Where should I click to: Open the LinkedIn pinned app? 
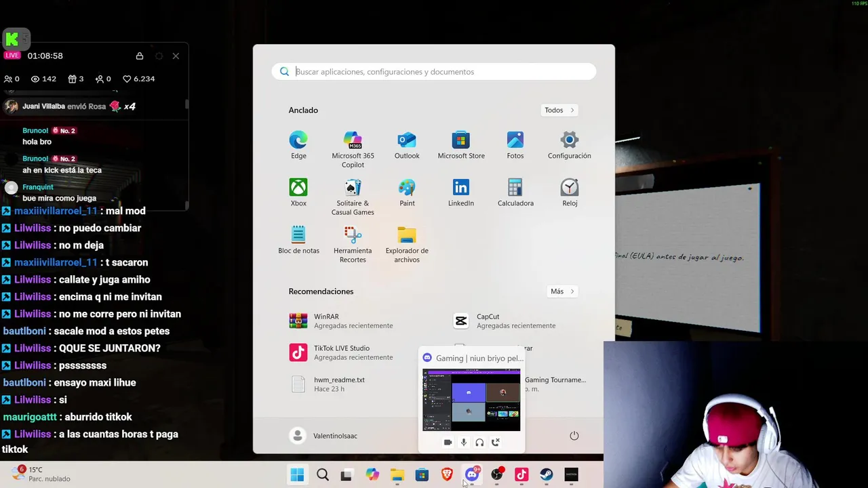[461, 193]
